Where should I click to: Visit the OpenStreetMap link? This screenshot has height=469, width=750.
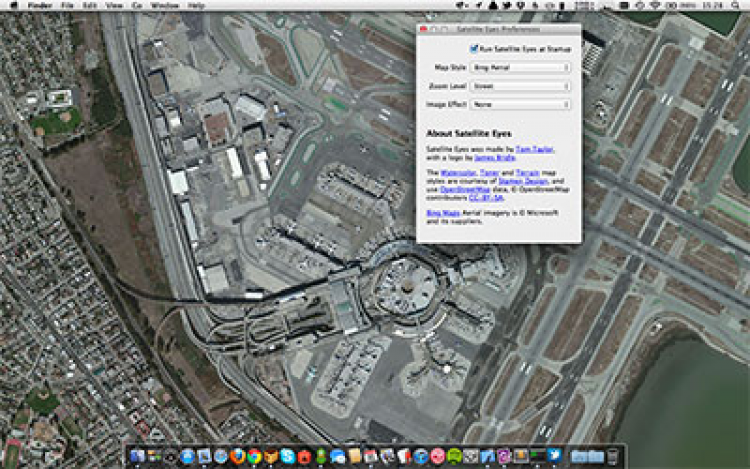(x=465, y=189)
